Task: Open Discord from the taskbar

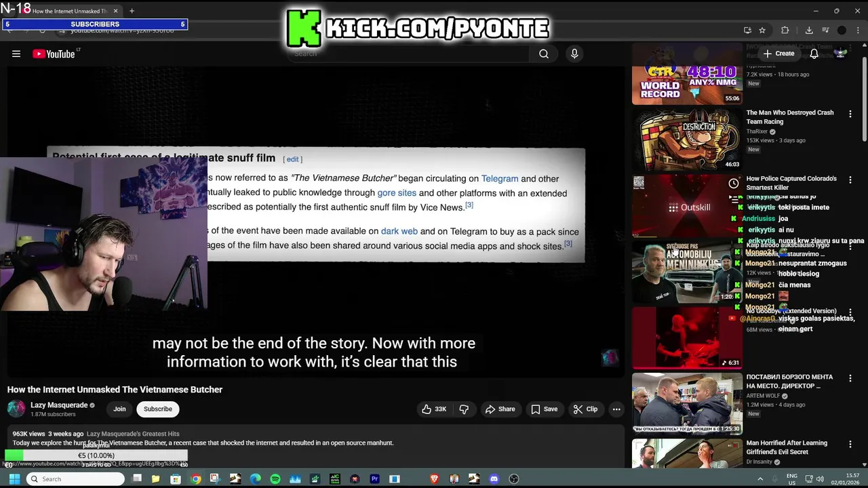Action: [494, 479]
